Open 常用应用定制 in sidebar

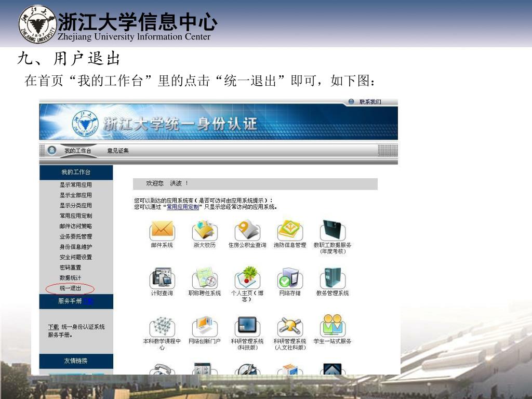point(76,216)
